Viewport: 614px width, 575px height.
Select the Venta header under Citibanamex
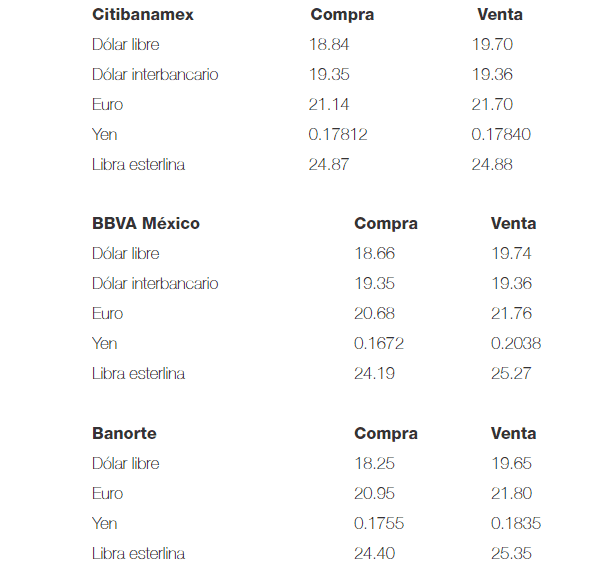[x=500, y=15]
